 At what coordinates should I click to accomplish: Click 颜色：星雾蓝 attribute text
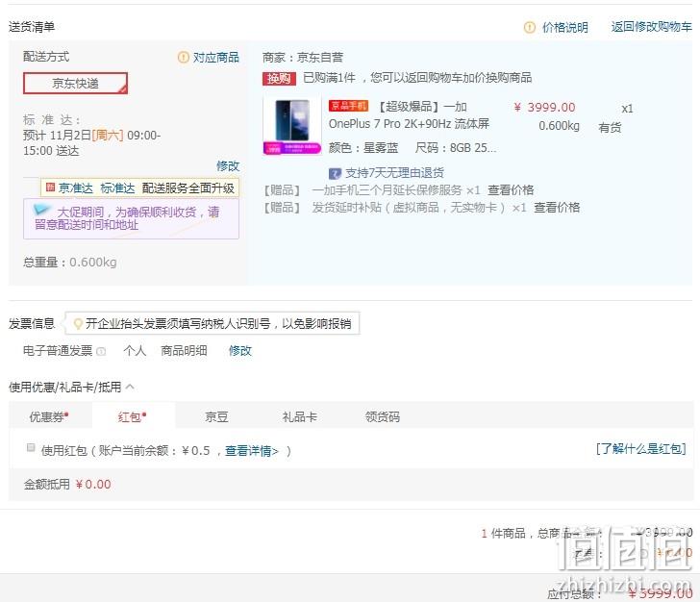363,147
